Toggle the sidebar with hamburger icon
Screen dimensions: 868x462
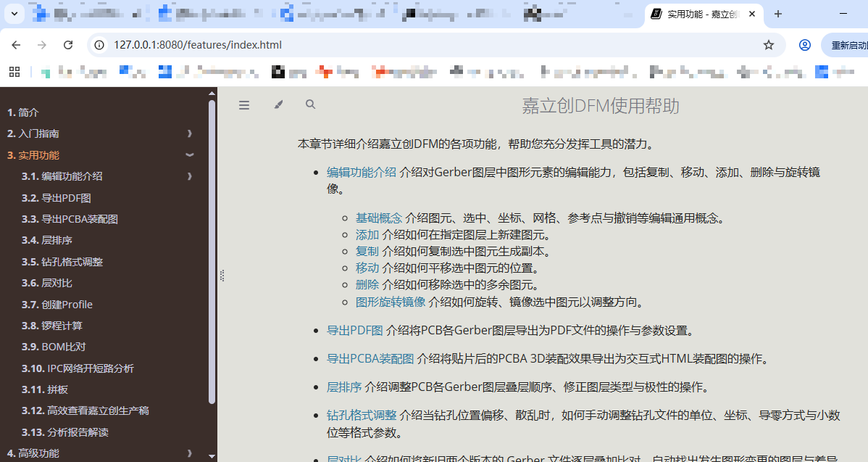(244, 104)
